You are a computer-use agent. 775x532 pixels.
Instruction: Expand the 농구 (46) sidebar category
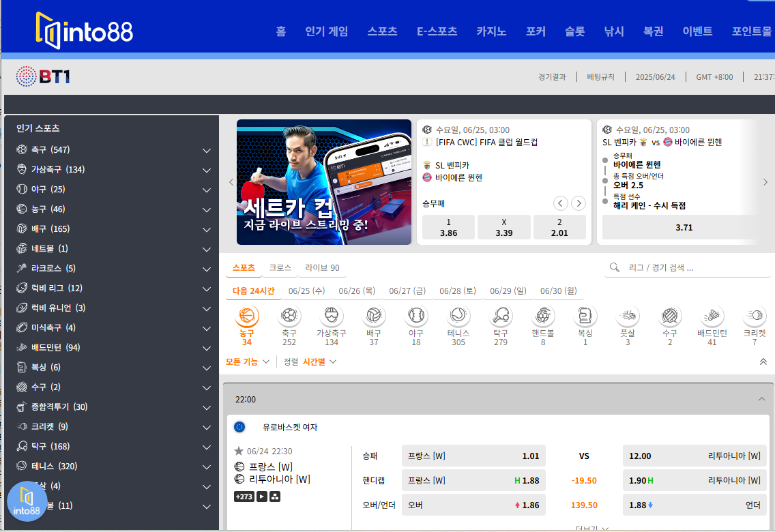tap(207, 209)
